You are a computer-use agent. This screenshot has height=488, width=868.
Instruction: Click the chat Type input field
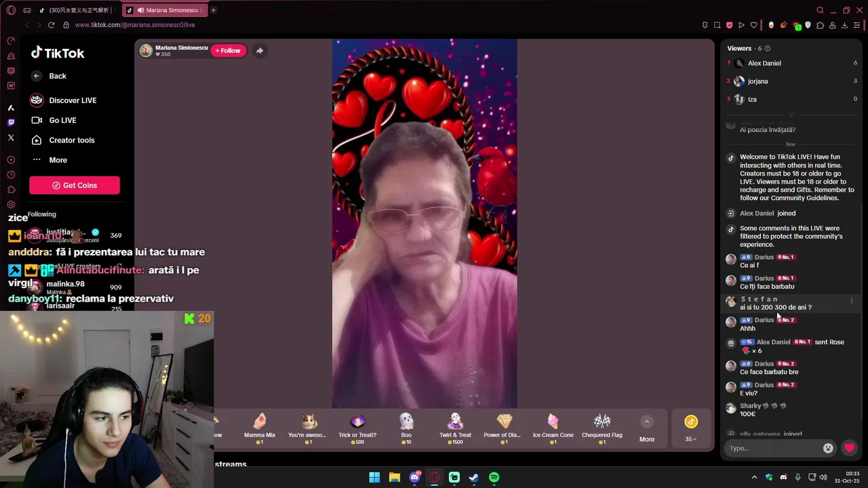(x=774, y=448)
